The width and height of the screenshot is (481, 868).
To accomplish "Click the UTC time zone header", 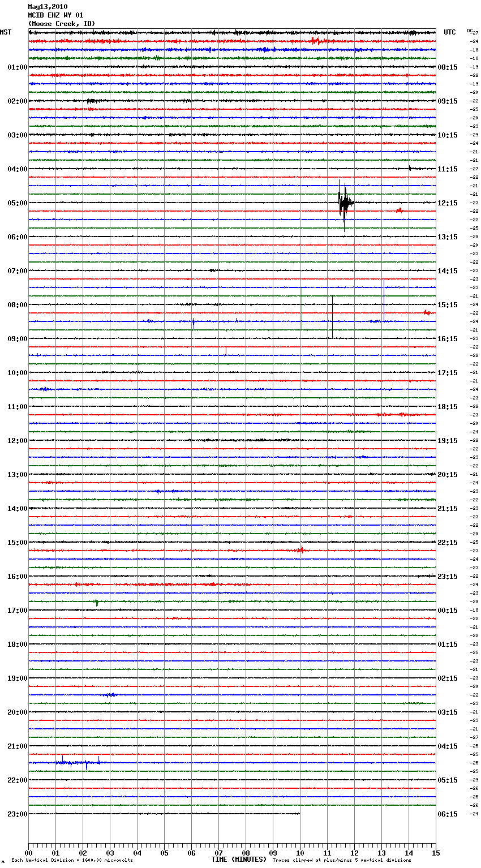I will click(x=450, y=32).
